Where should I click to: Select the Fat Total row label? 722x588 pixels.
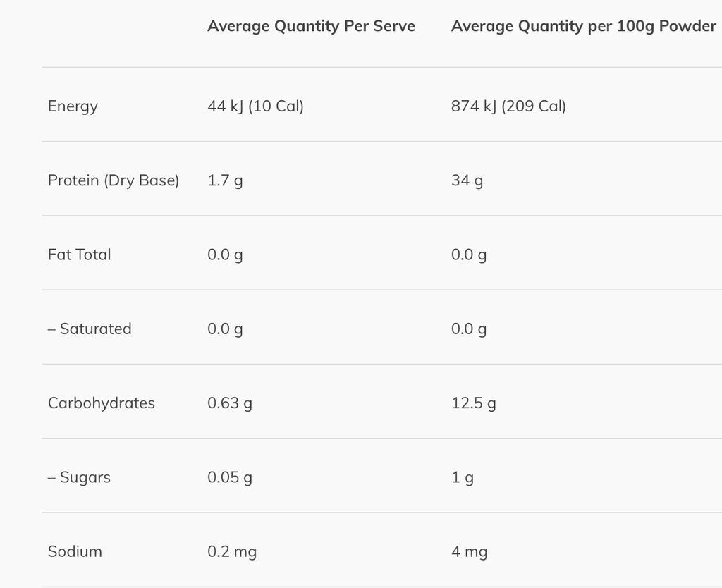pos(80,255)
